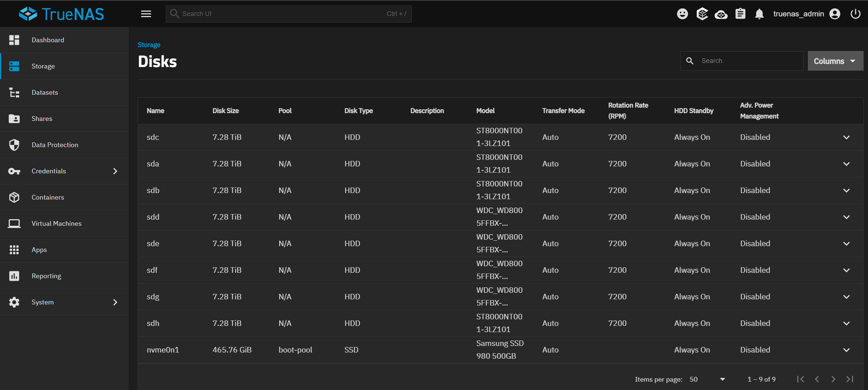Image resolution: width=868 pixels, height=390 pixels.
Task: Sort table by Disk Size column header
Action: click(226, 111)
